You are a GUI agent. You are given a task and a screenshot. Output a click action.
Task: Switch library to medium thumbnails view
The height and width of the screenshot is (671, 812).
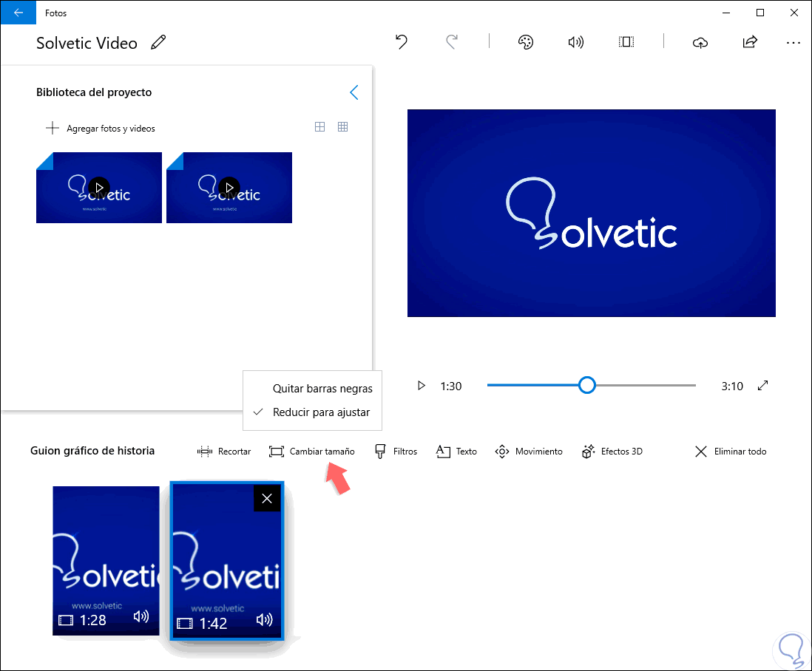320,127
